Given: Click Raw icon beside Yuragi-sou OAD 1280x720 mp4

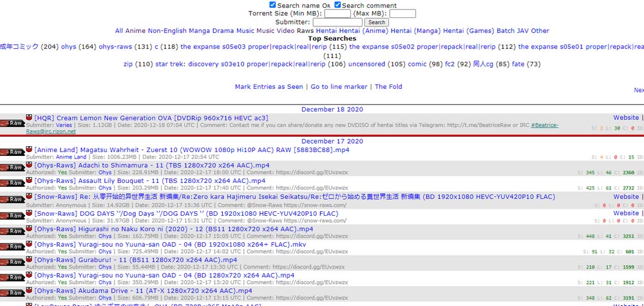Looking at the screenshot, I should 12,278.
